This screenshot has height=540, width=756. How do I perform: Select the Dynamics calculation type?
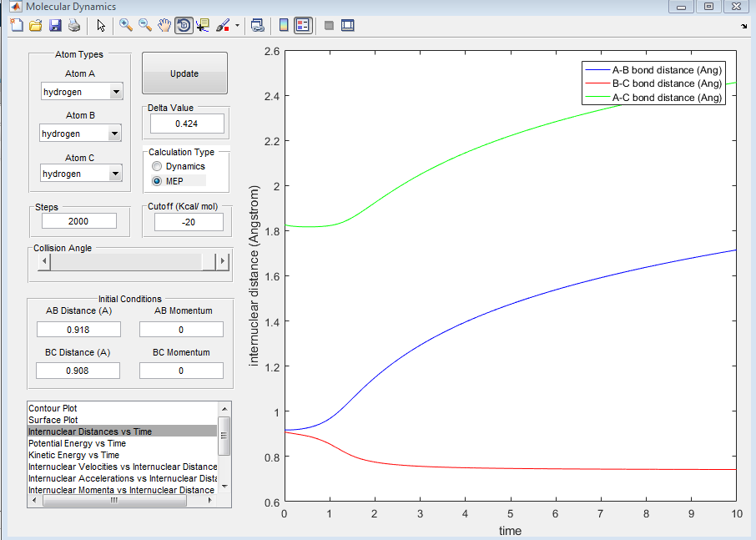[x=158, y=167]
